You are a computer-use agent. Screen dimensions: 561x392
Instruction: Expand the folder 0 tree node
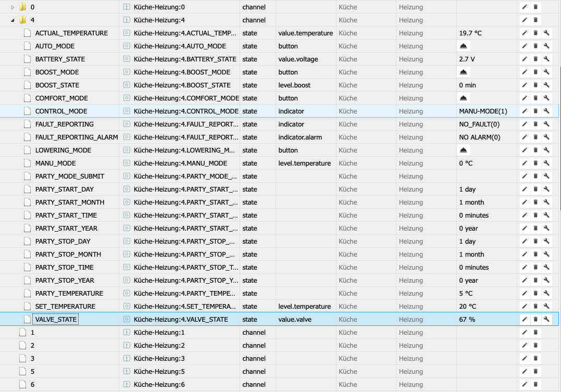[13, 7]
